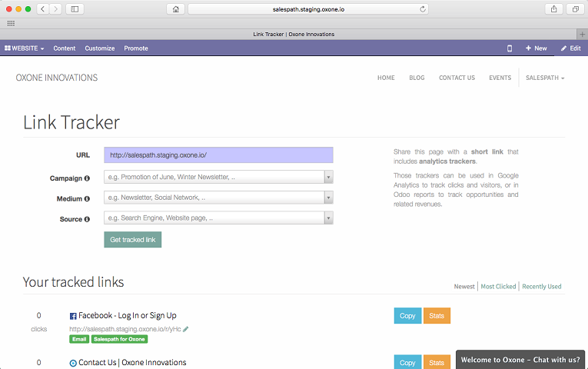Expand the Medium dropdown arrow

coord(328,198)
